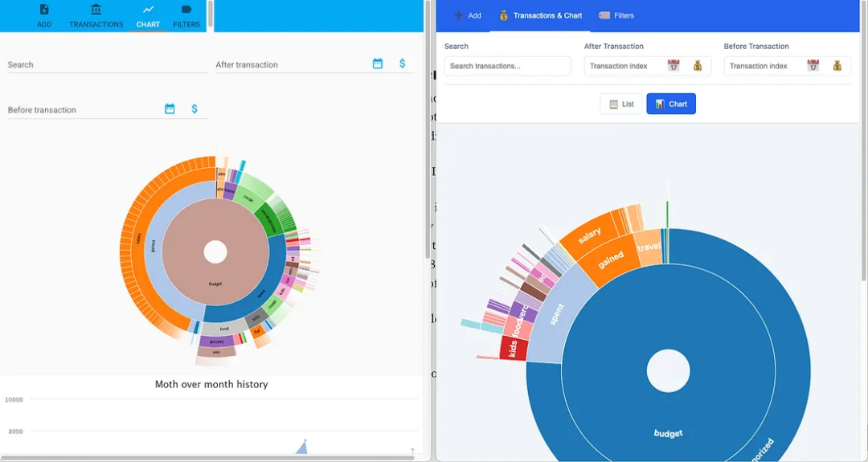Click the spent segment in right sunburst
This screenshot has width=868, height=462.
click(x=557, y=314)
